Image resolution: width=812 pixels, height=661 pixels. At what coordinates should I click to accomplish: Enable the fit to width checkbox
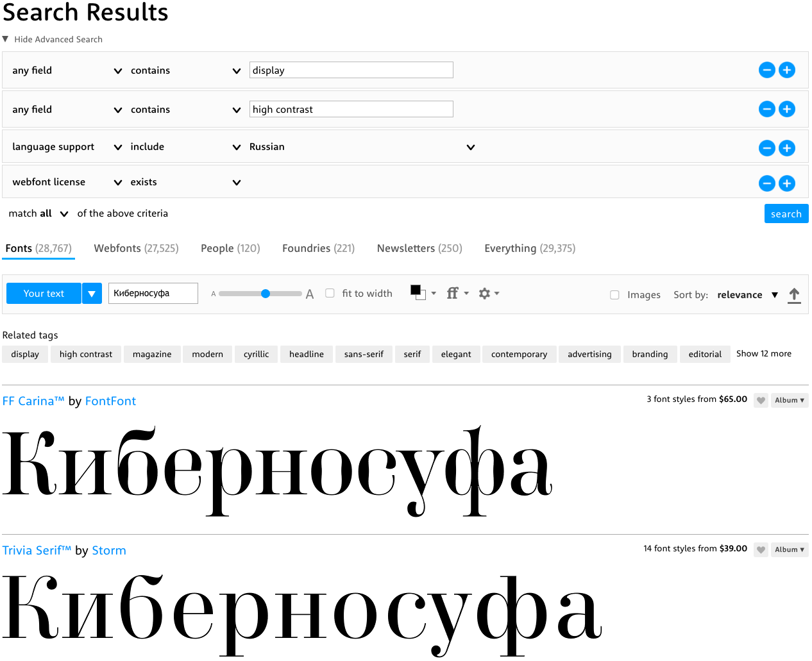click(330, 293)
